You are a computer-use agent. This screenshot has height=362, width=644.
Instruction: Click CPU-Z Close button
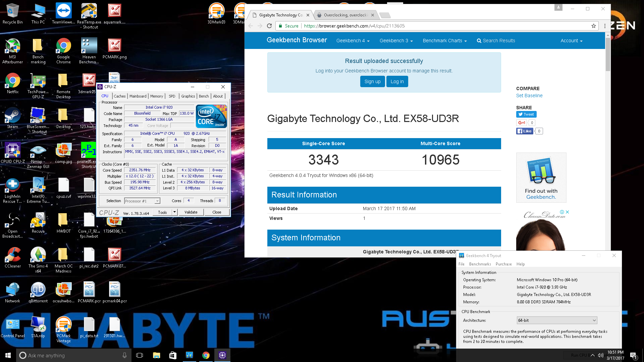[217, 212]
